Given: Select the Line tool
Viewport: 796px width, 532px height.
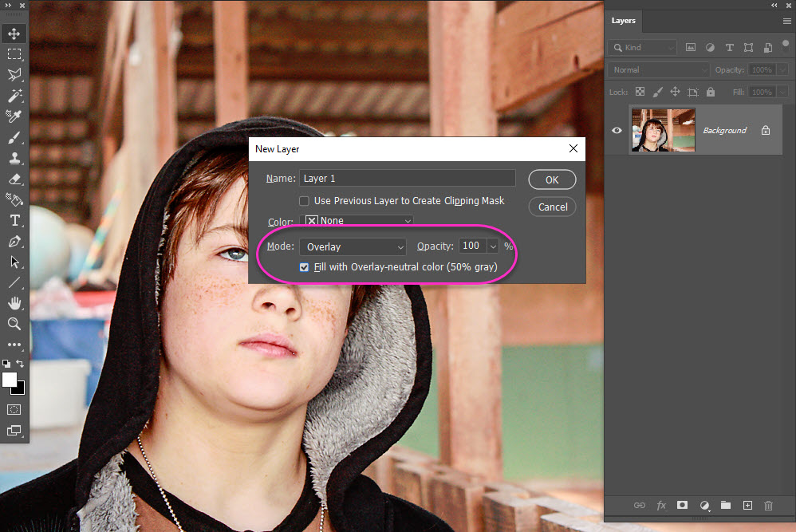Looking at the screenshot, I should [x=14, y=283].
